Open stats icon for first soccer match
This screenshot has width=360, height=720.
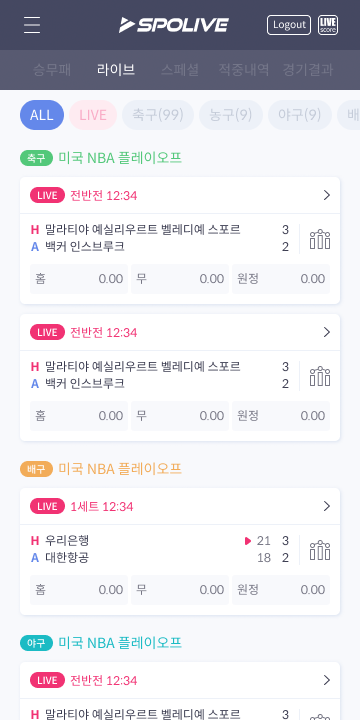[320, 239]
